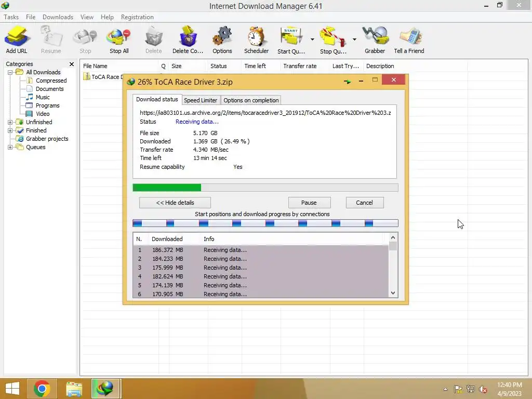532x399 pixels.
Task: Sort by Size column header
Action: click(x=188, y=66)
